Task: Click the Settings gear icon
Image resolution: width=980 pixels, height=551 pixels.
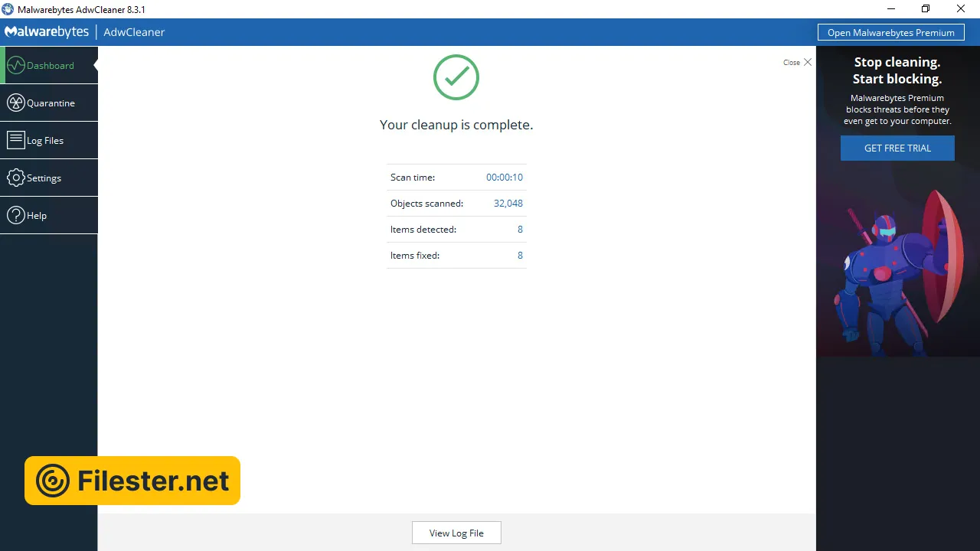Action: (15, 178)
